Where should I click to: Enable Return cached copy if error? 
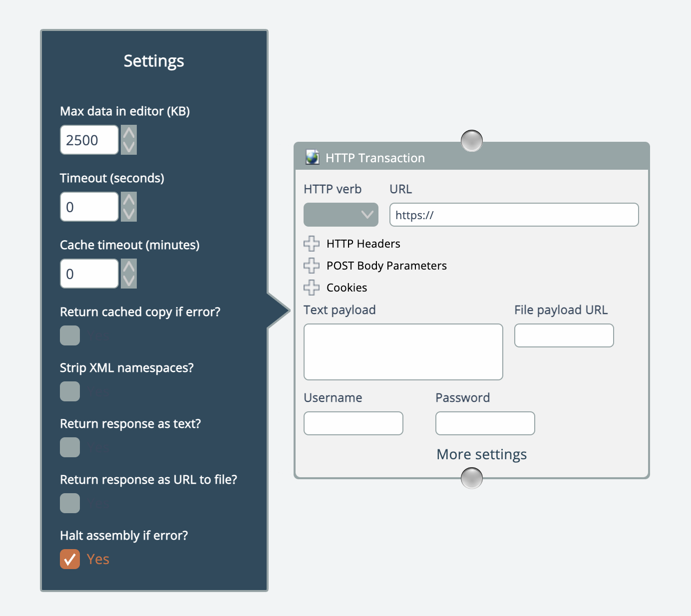pos(70,335)
